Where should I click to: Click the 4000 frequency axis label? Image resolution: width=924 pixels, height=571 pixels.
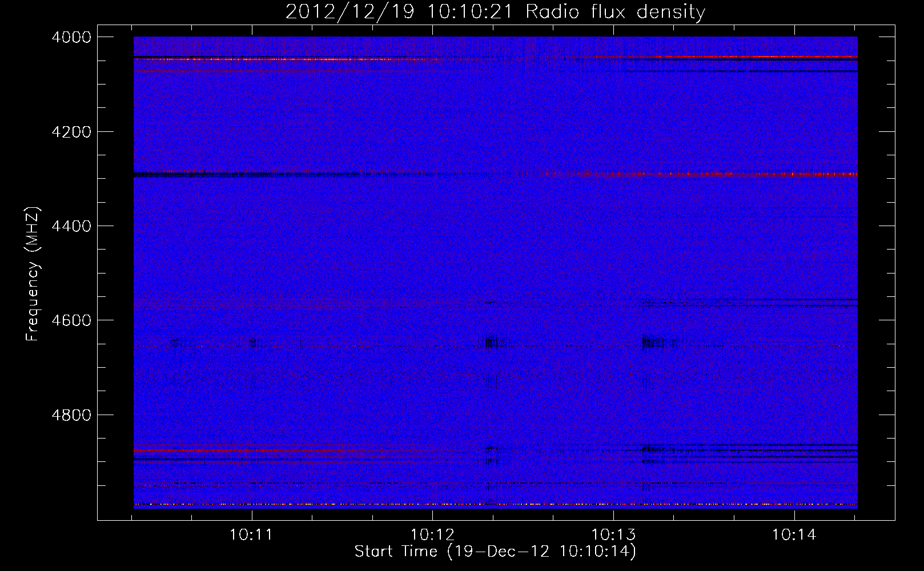pyautogui.click(x=71, y=37)
